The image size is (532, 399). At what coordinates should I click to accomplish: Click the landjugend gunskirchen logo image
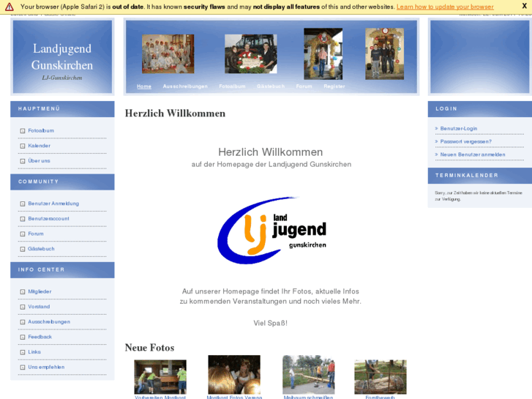(271, 230)
